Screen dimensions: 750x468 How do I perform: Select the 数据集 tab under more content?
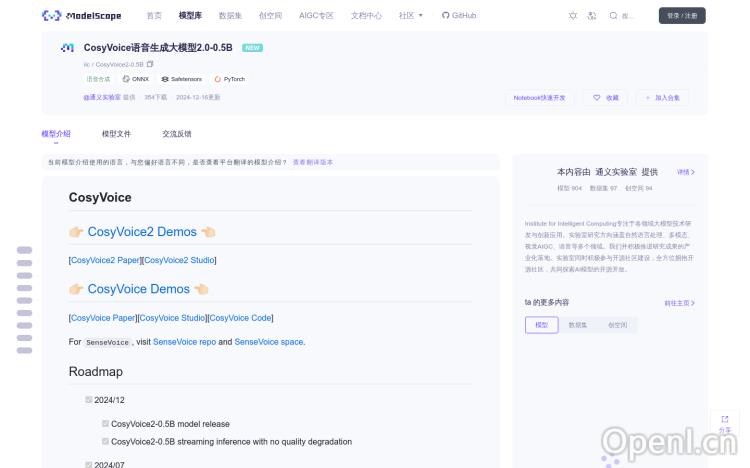click(578, 325)
